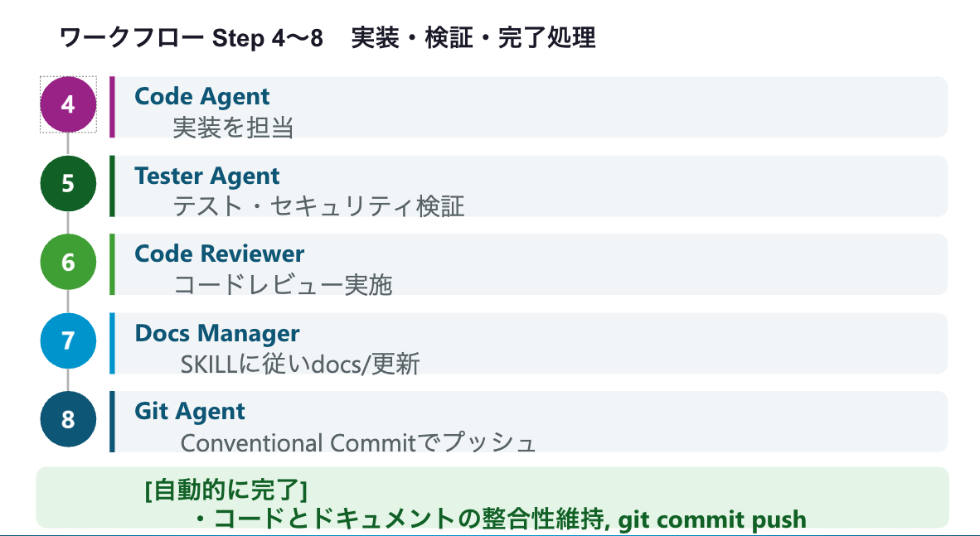Select the Conventional Commitでプッシュ text
This screenshot has width=980, height=536.
(x=358, y=442)
